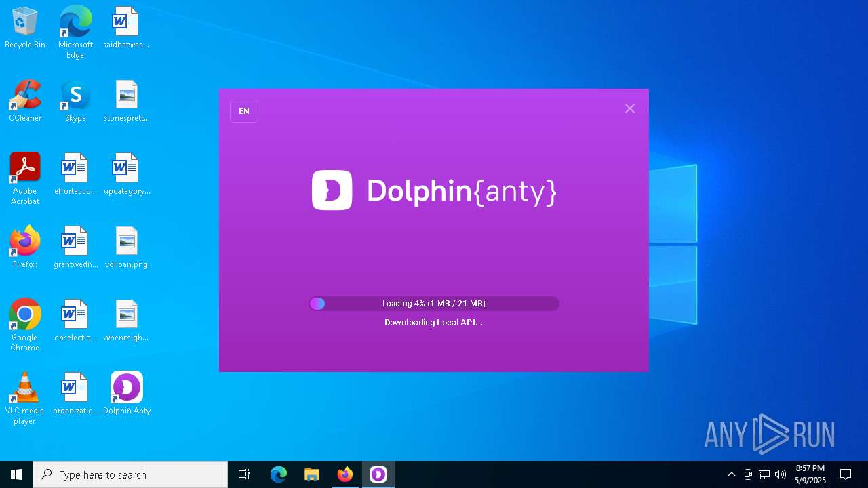Open the EN language selector in Dolphin Anty
The image size is (868, 488).
[x=244, y=111]
